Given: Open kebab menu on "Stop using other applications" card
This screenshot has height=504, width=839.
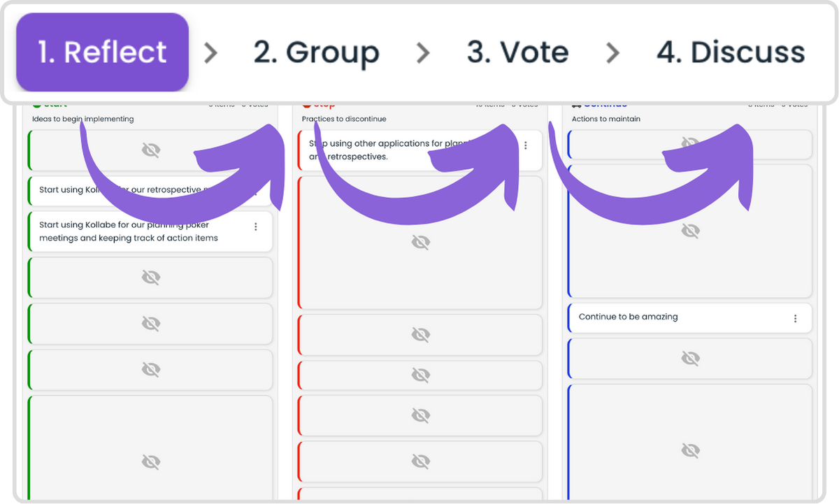Looking at the screenshot, I should (525, 145).
